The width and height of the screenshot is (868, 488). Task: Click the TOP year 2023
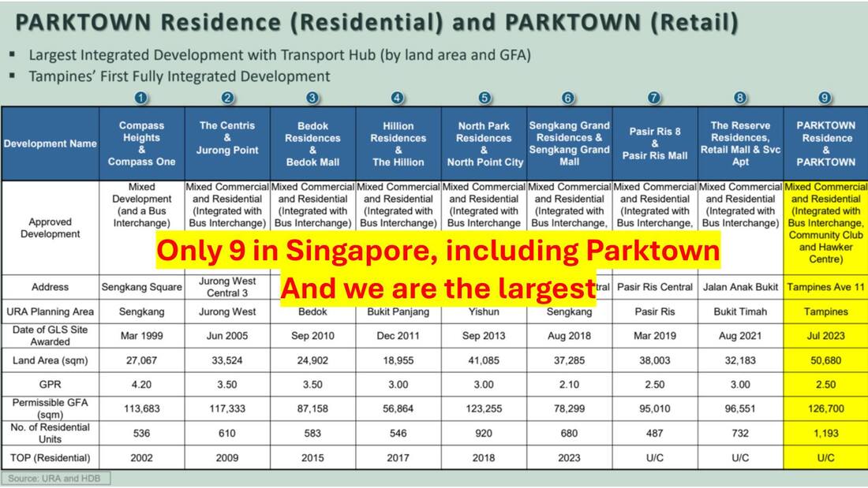[569, 458]
